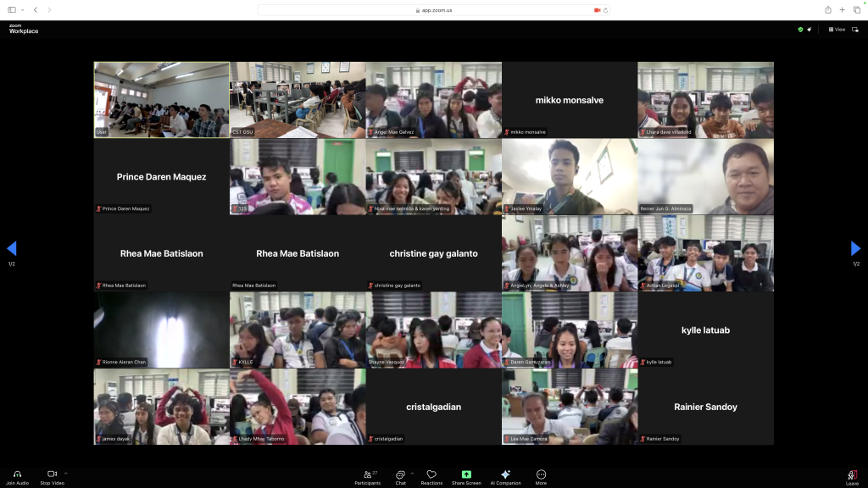Go to previous gallery page left arrow
This screenshot has width=868, height=488.
click(x=12, y=248)
